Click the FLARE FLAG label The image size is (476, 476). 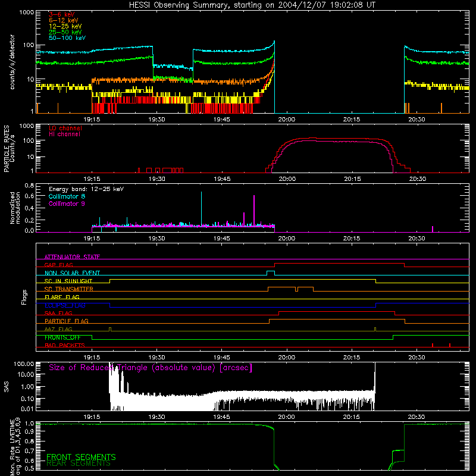click(x=62, y=297)
